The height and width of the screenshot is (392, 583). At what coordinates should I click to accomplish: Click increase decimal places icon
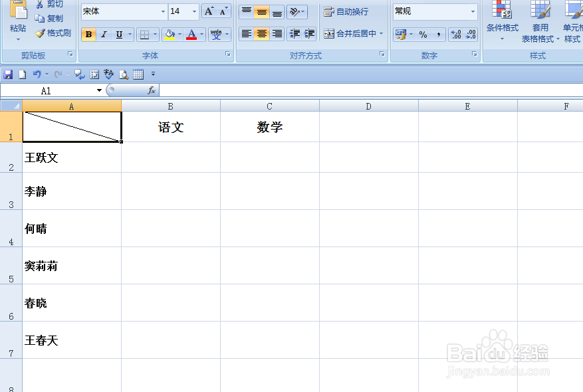456,35
